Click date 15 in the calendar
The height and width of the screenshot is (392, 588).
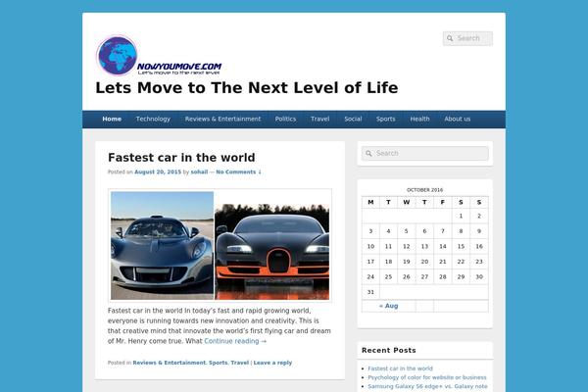tap(461, 246)
